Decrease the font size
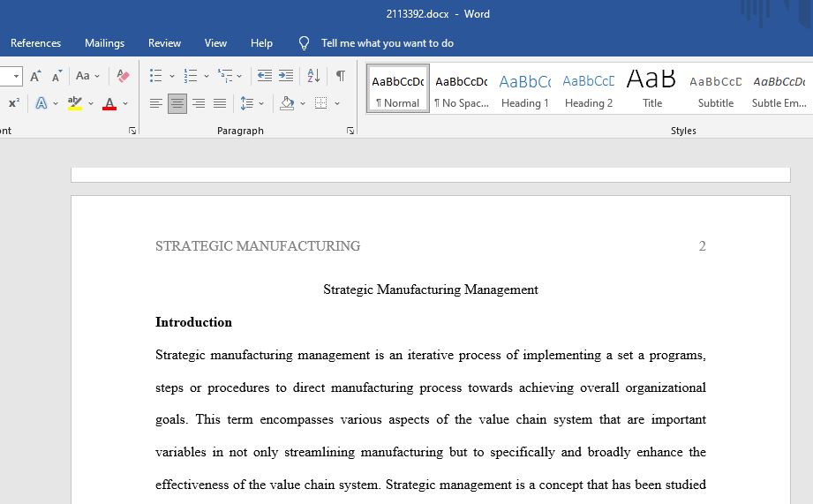 56,76
